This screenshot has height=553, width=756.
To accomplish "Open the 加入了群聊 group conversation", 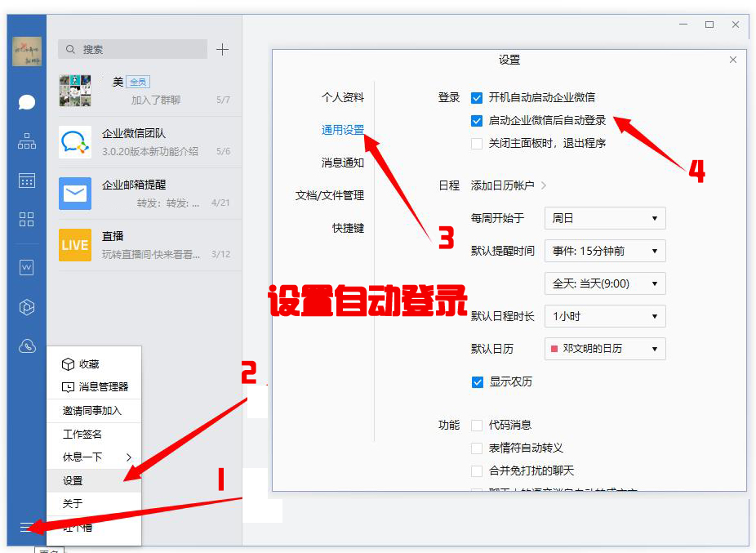I will [x=145, y=91].
